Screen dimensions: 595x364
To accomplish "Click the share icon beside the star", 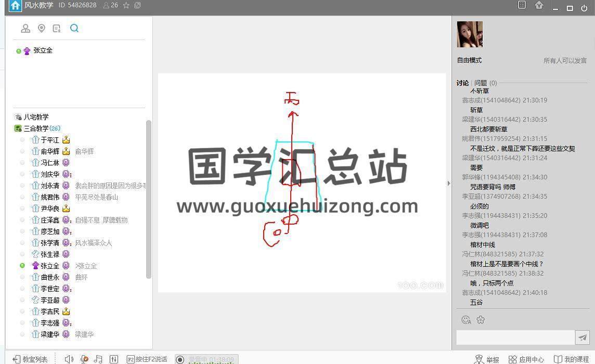I will pyautogui.click(x=137, y=5).
